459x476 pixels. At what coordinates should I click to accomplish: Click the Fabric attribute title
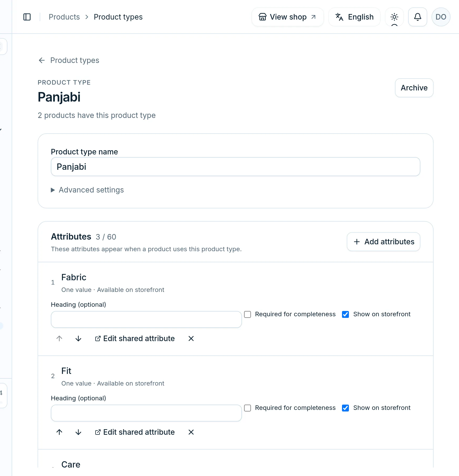pyautogui.click(x=74, y=277)
